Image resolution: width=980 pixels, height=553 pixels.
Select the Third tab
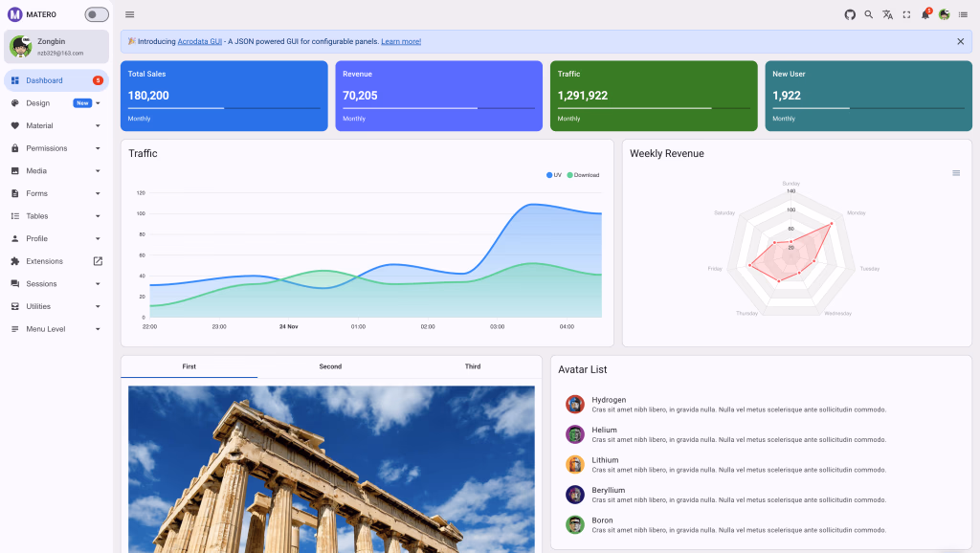coord(472,365)
